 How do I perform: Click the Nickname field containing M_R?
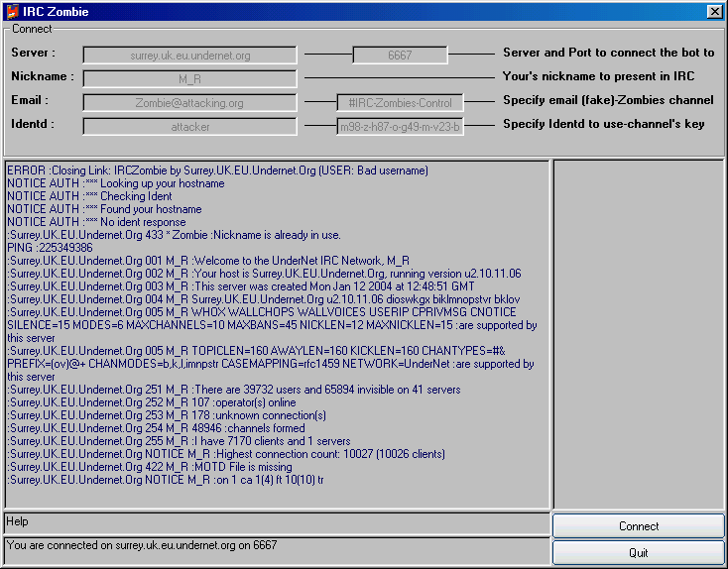click(x=189, y=78)
